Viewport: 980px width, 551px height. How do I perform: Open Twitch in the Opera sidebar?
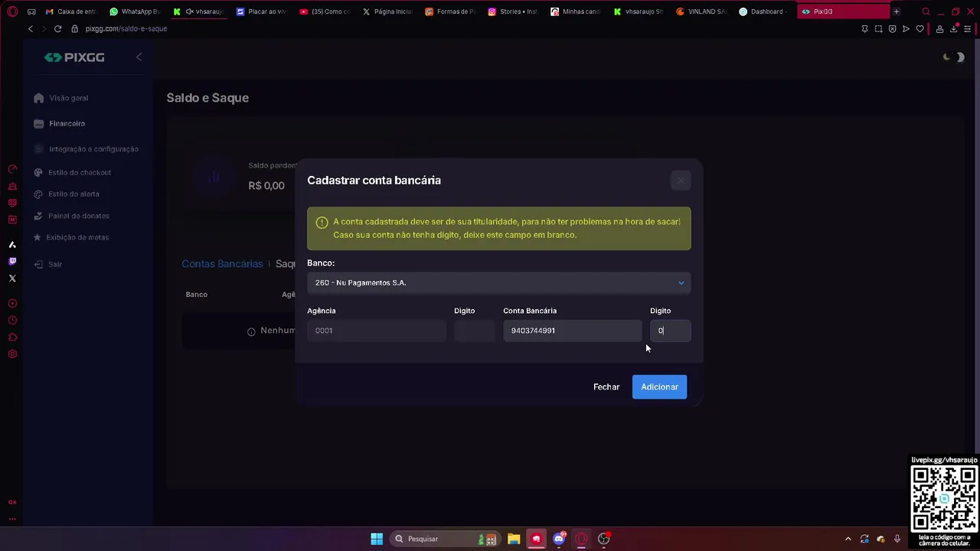click(12, 262)
